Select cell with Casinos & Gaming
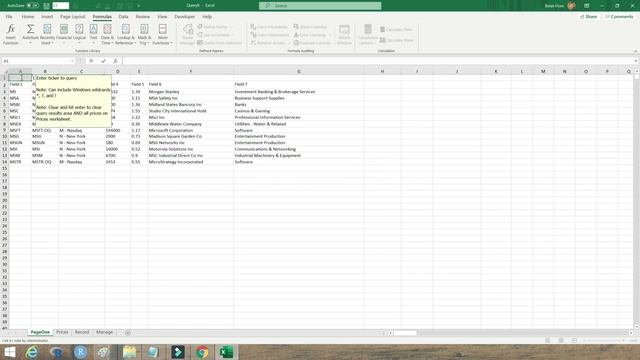Screen dimensions: 640x360 pyautogui.click(x=299, y=111)
